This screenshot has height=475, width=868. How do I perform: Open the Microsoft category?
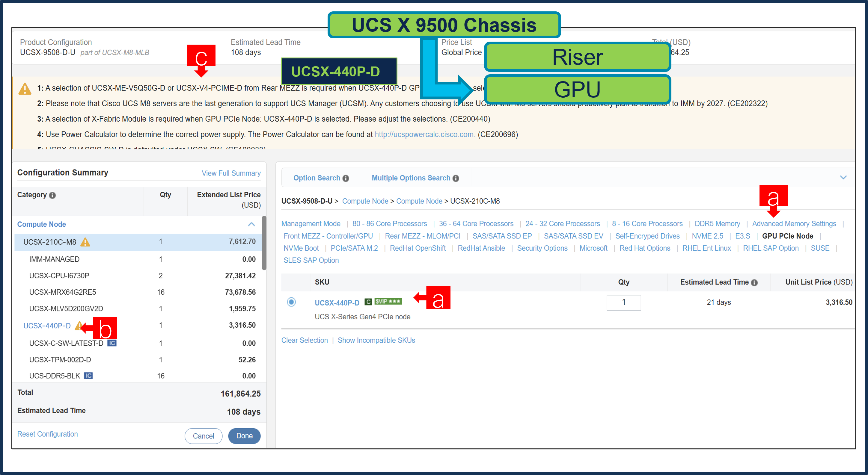593,248
